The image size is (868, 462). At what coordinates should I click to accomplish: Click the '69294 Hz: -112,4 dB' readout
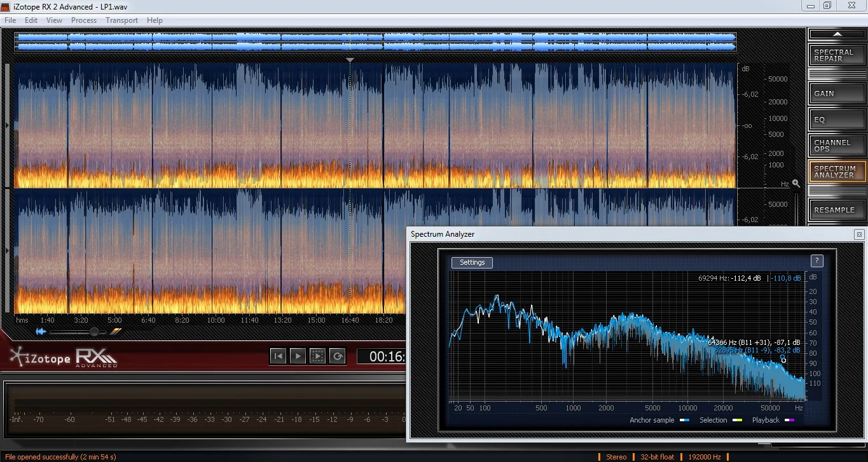coord(729,278)
